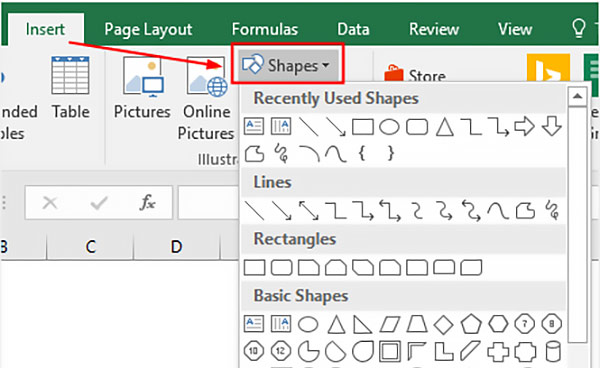The height and width of the screenshot is (368, 600).
Task: Select column C header
Action: click(x=90, y=247)
